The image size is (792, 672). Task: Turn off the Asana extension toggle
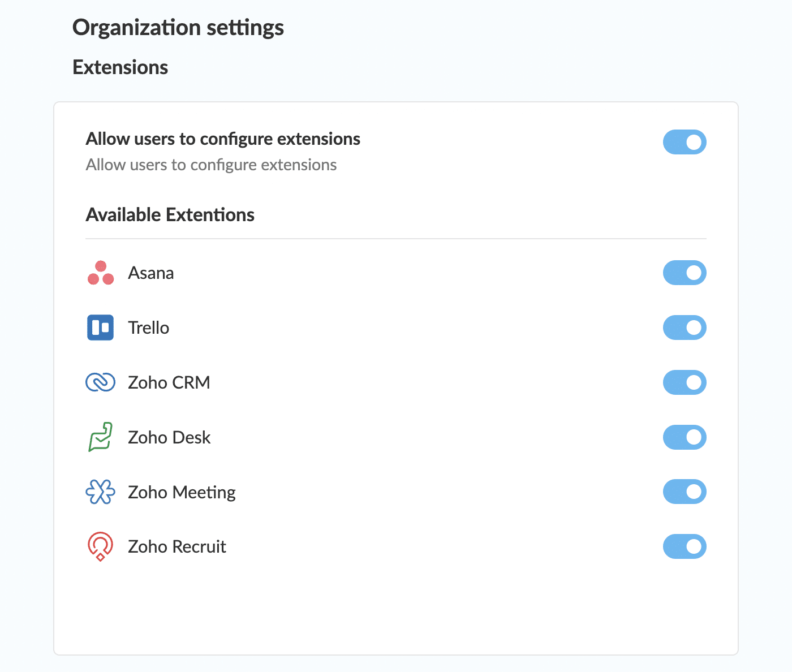pyautogui.click(x=685, y=273)
